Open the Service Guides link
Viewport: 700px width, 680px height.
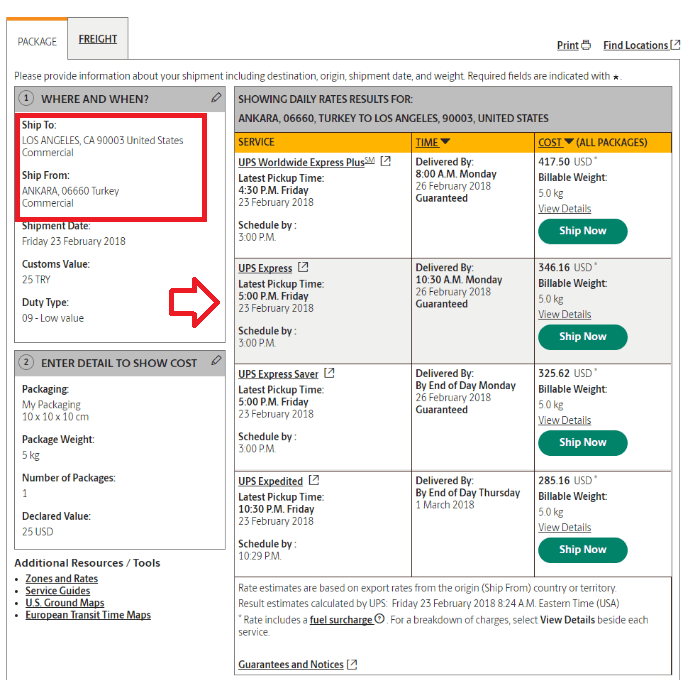(x=58, y=590)
